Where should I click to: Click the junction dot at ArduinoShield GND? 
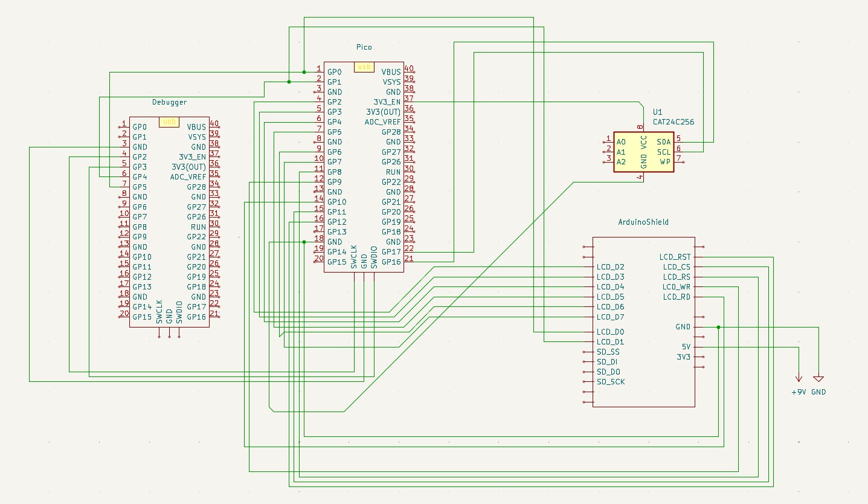pos(718,327)
